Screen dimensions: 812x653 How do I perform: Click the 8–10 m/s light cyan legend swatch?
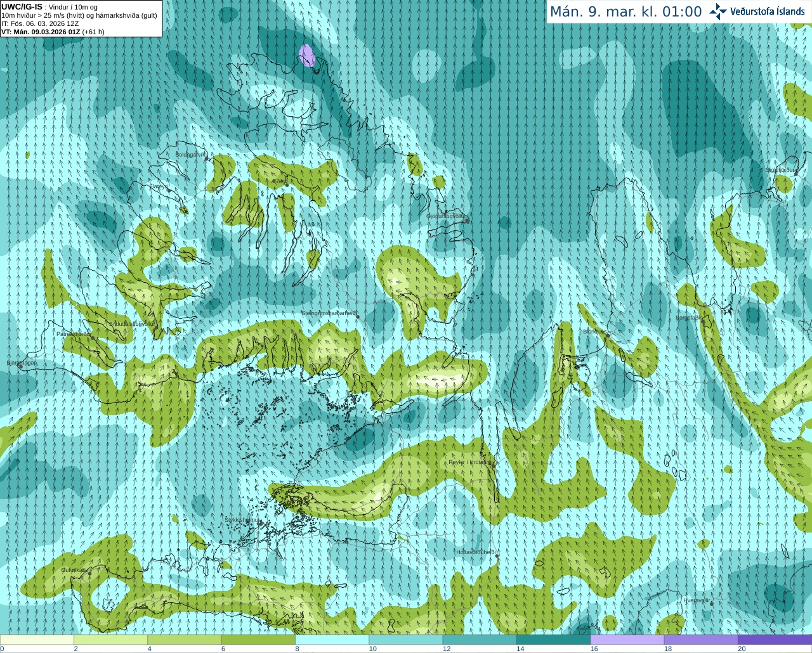coord(332,640)
